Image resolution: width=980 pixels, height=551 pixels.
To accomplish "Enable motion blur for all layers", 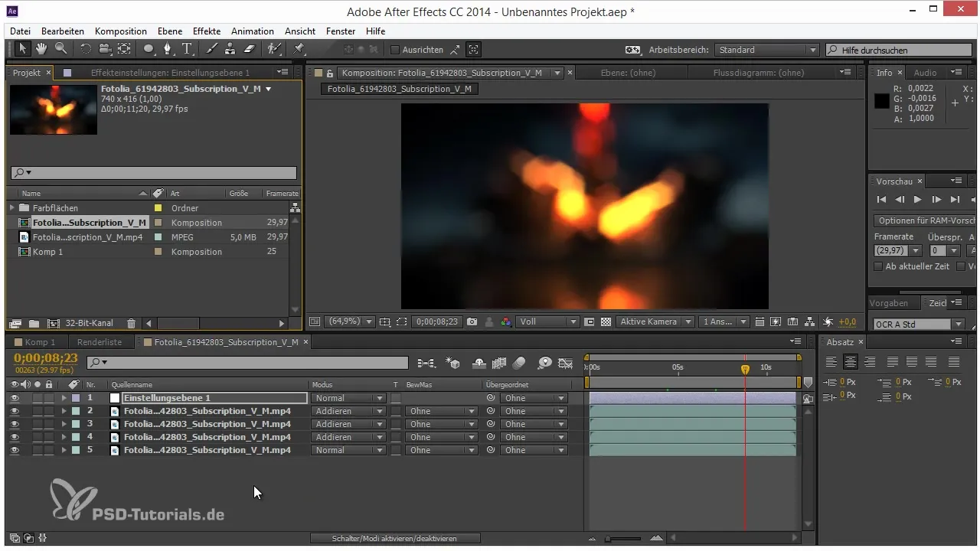I will (x=519, y=364).
